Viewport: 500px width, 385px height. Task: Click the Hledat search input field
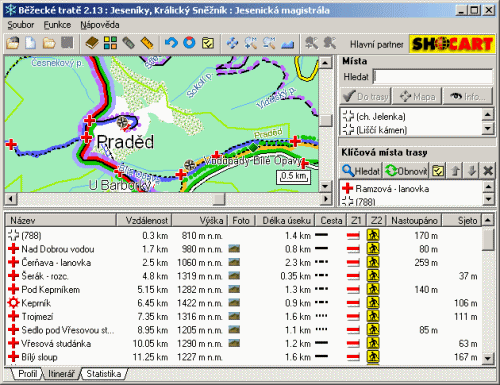click(433, 77)
